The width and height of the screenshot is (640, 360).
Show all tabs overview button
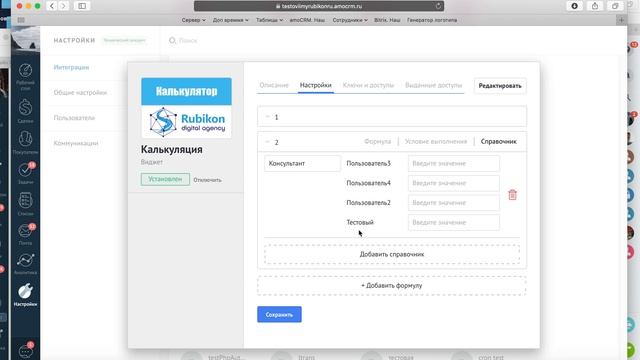tap(615, 6)
